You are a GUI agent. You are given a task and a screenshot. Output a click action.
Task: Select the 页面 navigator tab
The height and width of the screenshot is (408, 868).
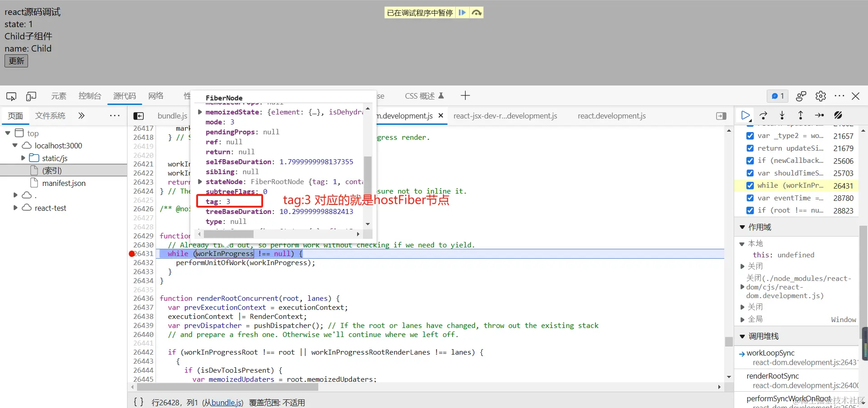pos(15,116)
